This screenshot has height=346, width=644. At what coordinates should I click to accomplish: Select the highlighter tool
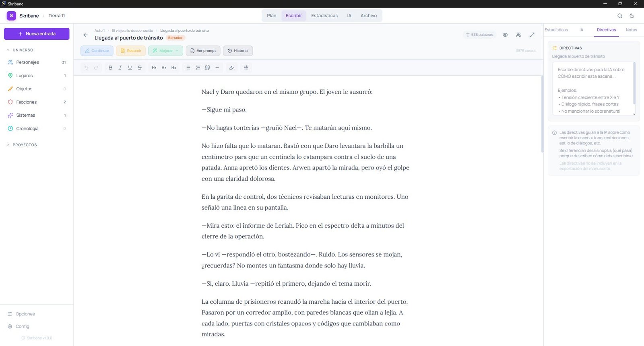[x=231, y=68]
